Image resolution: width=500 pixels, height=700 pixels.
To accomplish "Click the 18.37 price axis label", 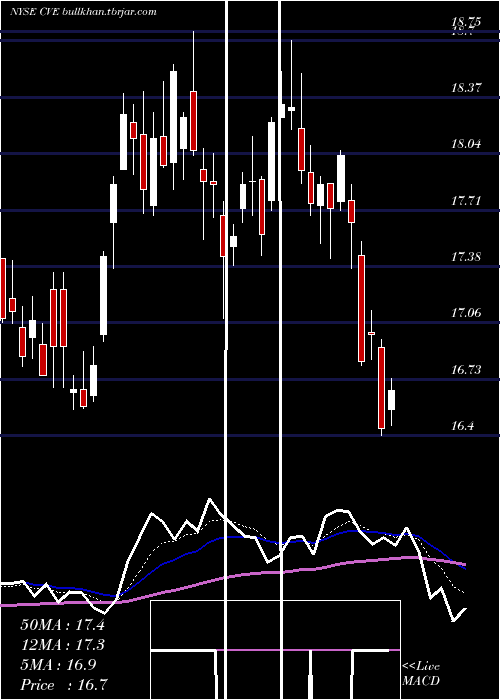I will click(466, 88).
